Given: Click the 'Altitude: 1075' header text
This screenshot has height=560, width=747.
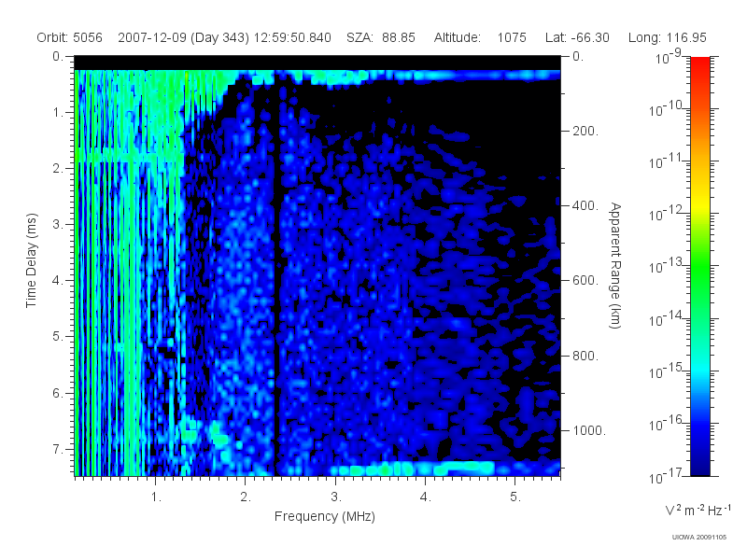Looking at the screenshot, I should tap(480, 37).
